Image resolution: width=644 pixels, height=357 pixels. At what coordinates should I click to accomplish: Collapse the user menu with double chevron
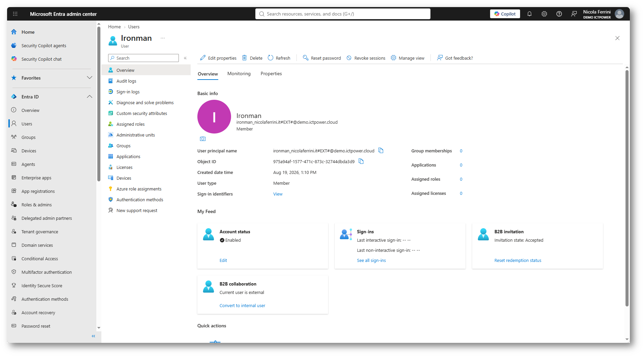[185, 58]
